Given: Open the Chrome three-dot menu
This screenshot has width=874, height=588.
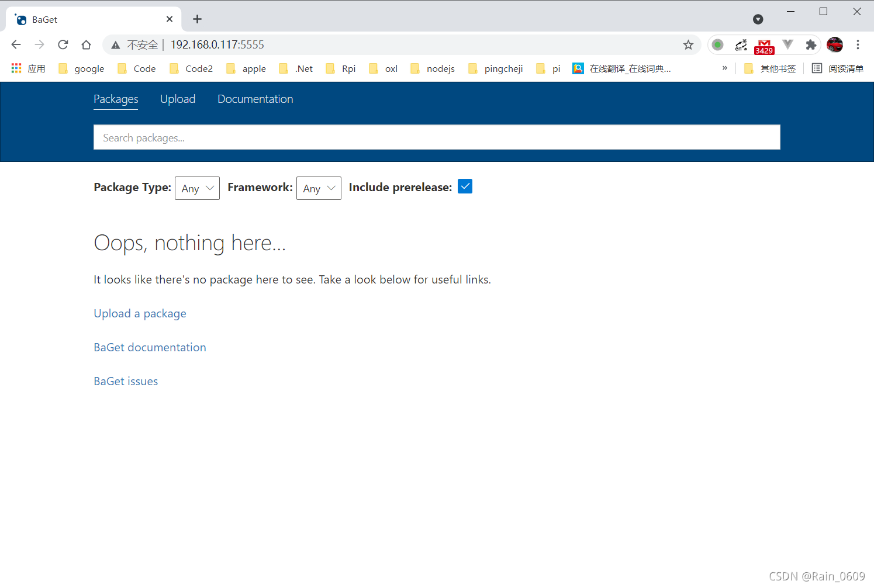Looking at the screenshot, I should point(858,44).
